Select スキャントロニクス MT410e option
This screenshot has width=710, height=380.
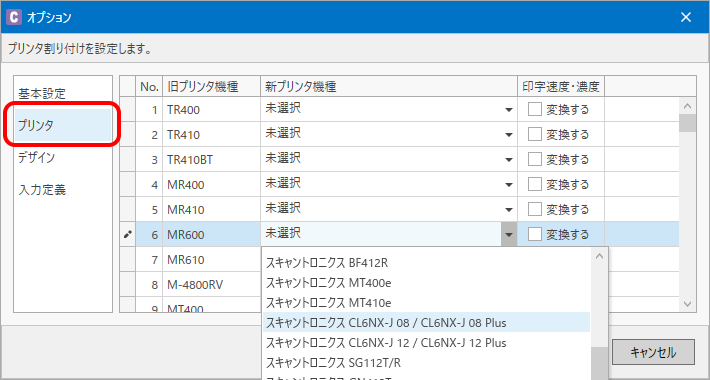(x=426, y=303)
